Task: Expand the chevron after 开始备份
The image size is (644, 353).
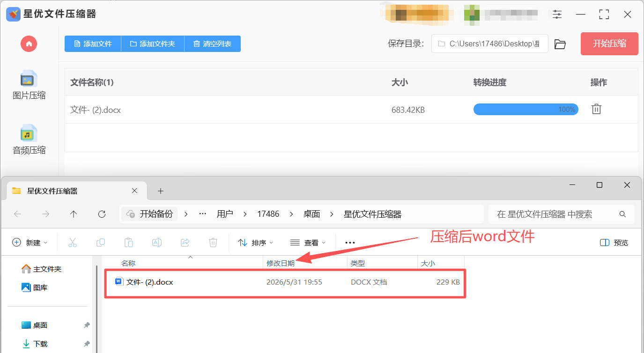Action: point(186,214)
